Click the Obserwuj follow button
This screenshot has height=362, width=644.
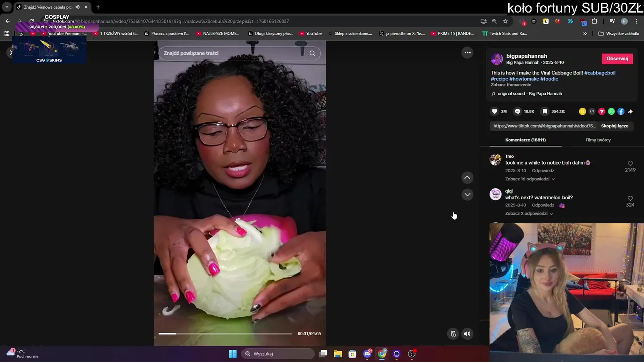[617, 59]
